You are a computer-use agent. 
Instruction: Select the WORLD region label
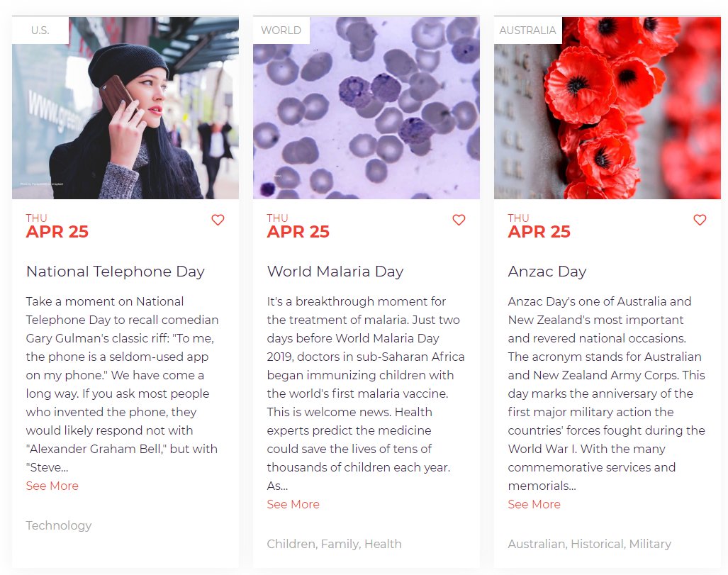click(281, 30)
